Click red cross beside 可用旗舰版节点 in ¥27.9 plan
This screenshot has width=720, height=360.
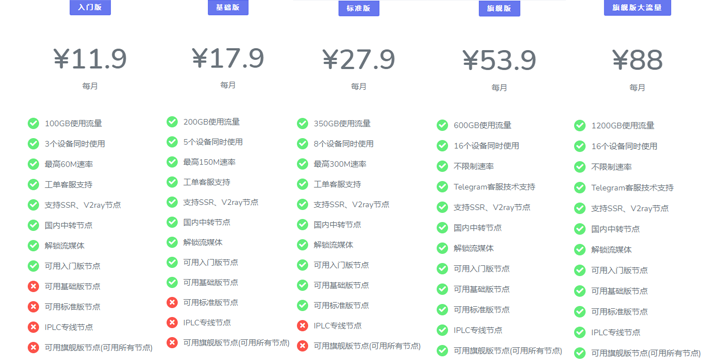(303, 346)
